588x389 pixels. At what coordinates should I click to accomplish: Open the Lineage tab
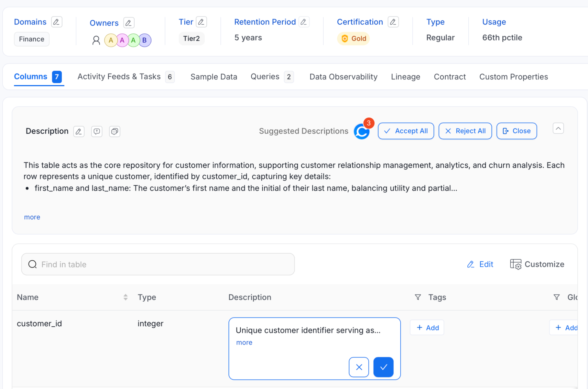pyautogui.click(x=405, y=77)
